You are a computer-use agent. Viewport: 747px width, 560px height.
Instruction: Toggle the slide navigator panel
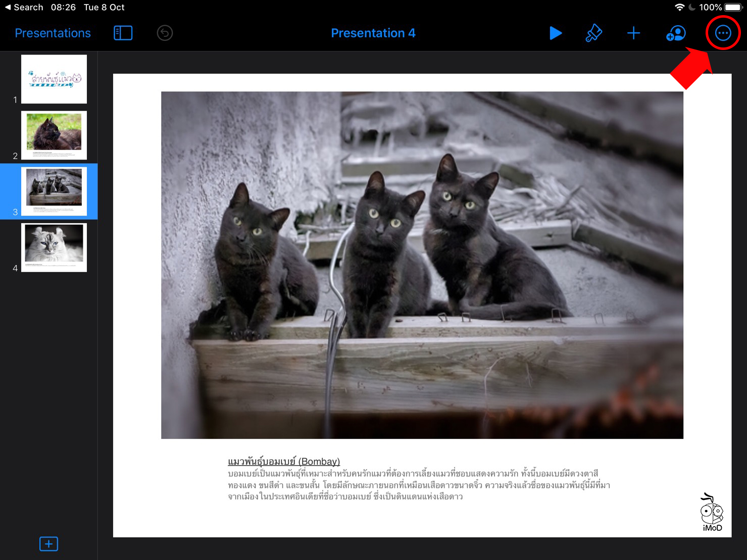(123, 33)
